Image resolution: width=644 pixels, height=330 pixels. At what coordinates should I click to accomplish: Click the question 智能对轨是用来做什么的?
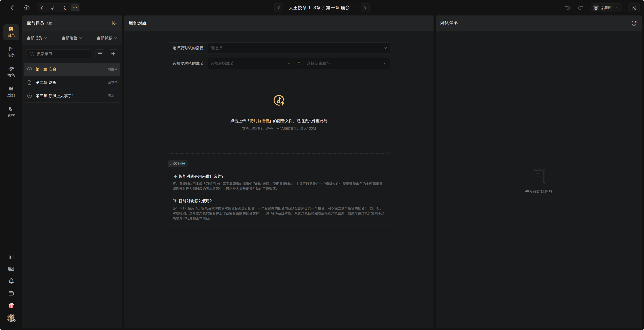201,176
